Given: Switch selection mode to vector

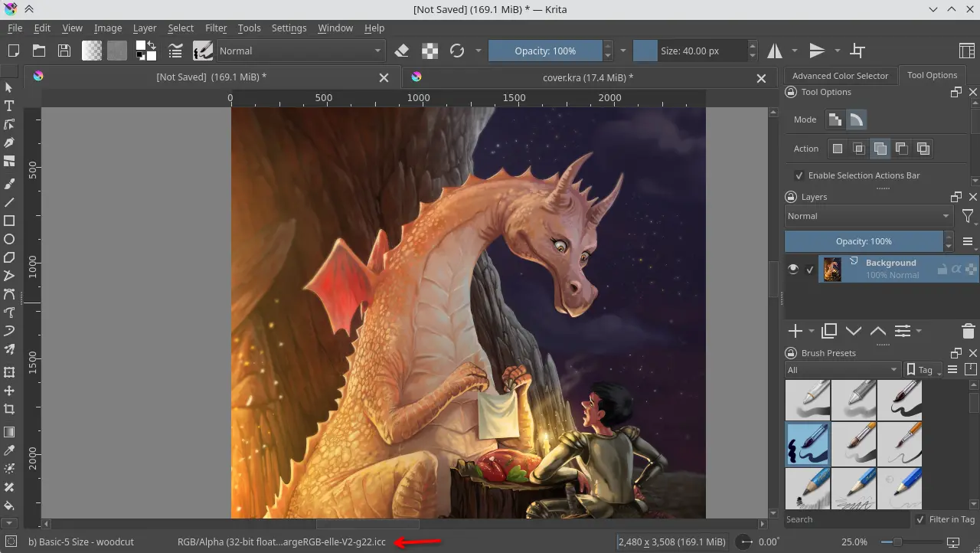Looking at the screenshot, I should [x=857, y=119].
